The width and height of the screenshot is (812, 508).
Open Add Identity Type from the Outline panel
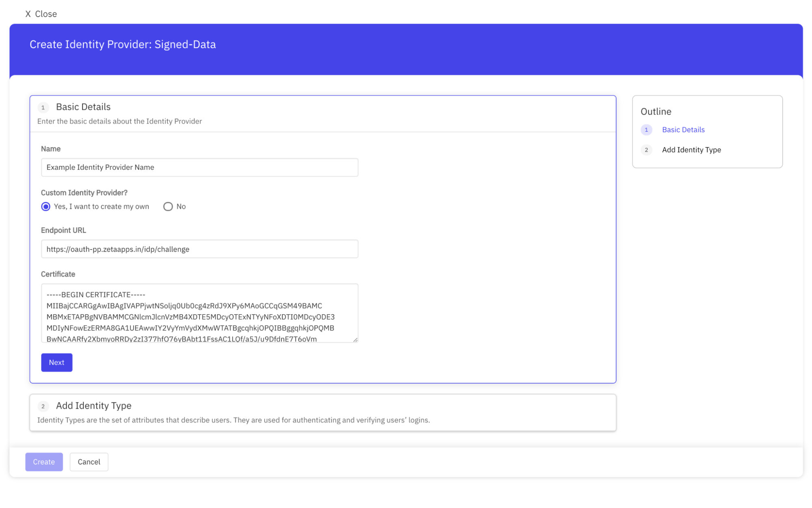coord(691,150)
